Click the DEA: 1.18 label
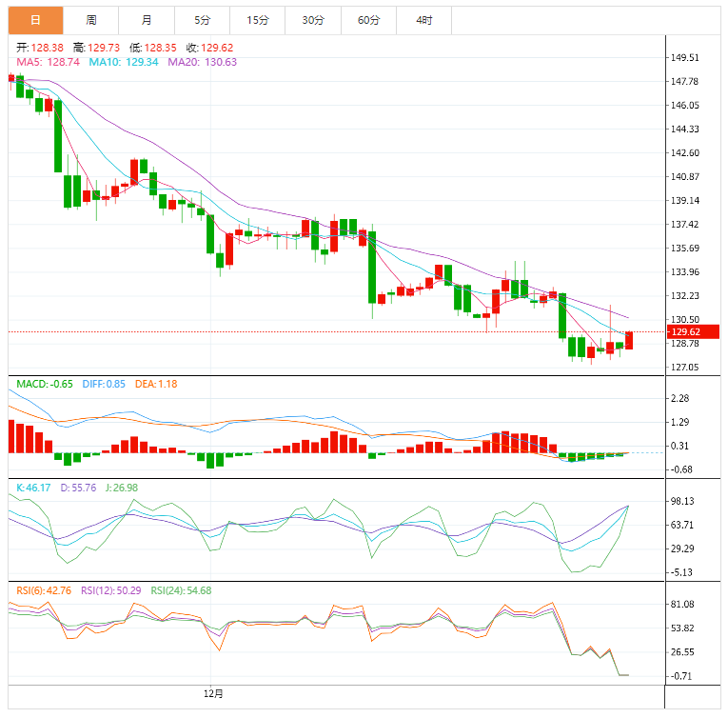The width and height of the screenshot is (728, 718). (156, 385)
